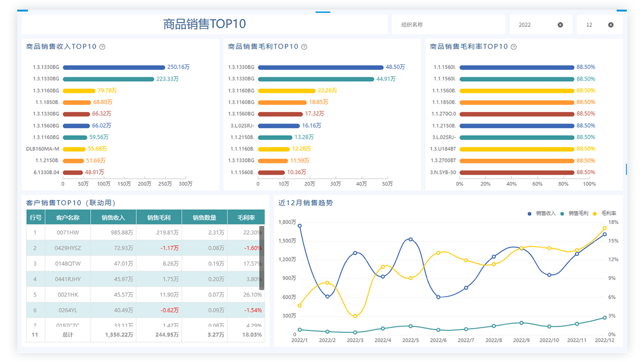Screen dimensions: 644x362
Task: Open the month dropdown showing 12
Action: [x=593, y=25]
